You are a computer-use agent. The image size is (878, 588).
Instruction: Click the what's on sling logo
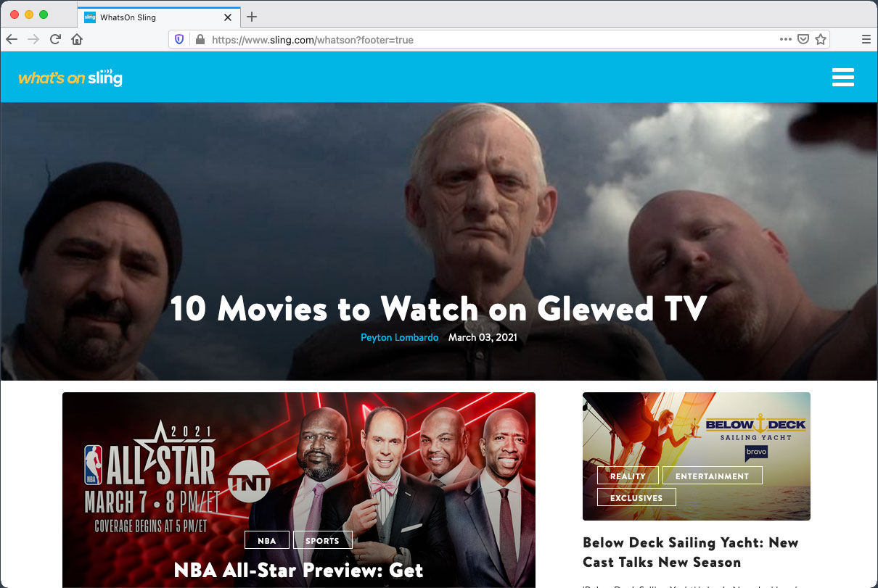tap(70, 78)
